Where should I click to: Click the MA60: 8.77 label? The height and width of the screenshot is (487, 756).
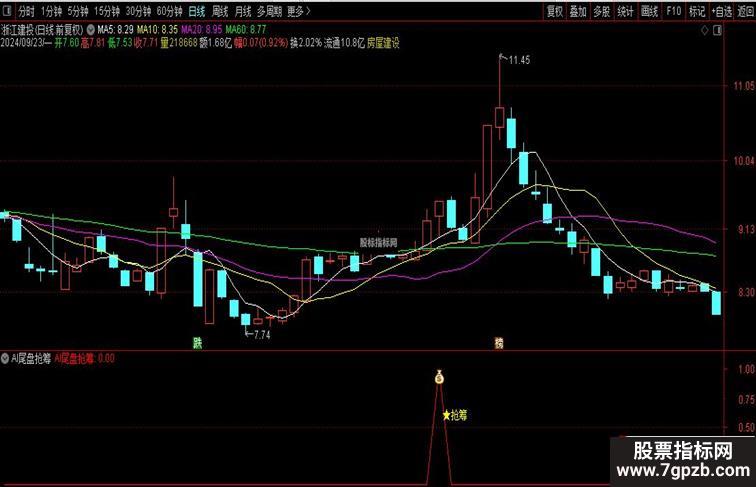tap(245, 30)
